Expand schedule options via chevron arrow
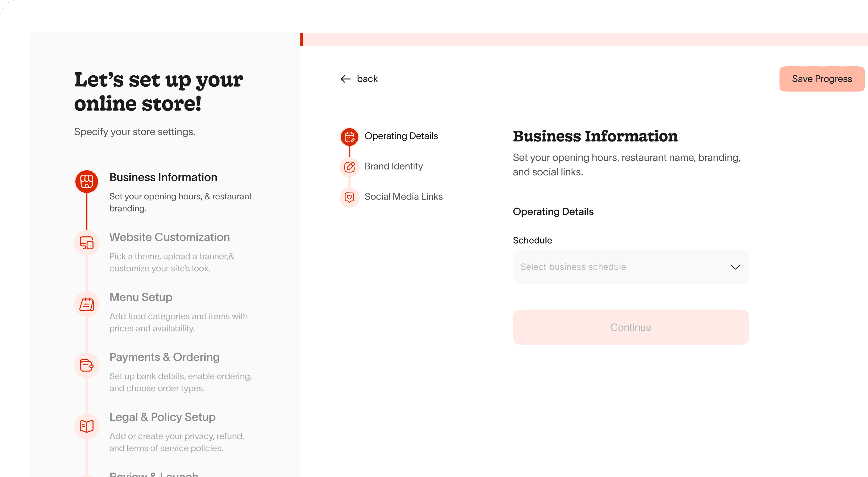The height and width of the screenshot is (477, 868). pos(735,267)
